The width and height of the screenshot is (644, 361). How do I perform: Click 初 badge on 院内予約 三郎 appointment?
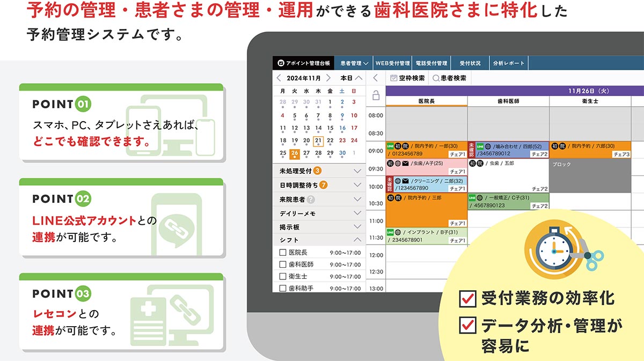coord(390,198)
